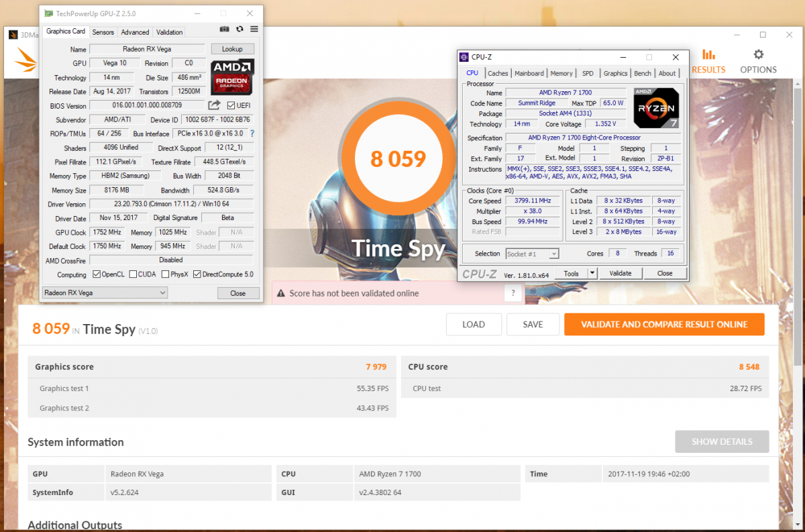Click the Graphics test 2 row 43.43 FPS
The width and height of the screenshot is (805, 532).
click(212, 408)
